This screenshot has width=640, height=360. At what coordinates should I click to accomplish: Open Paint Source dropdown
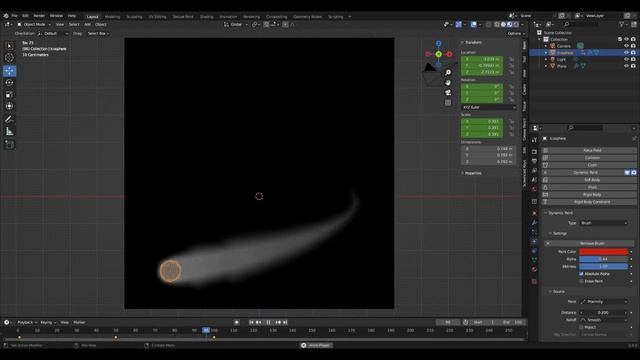pyautogui.click(x=603, y=302)
